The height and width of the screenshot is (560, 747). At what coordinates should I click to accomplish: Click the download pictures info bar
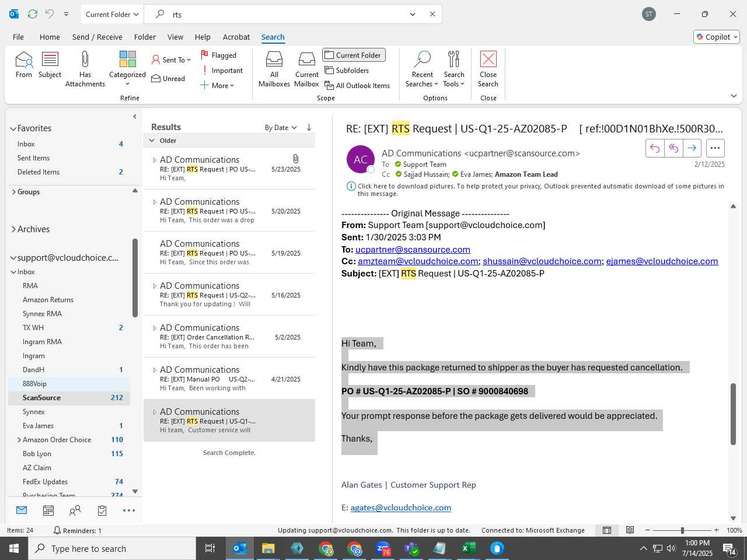coord(535,190)
